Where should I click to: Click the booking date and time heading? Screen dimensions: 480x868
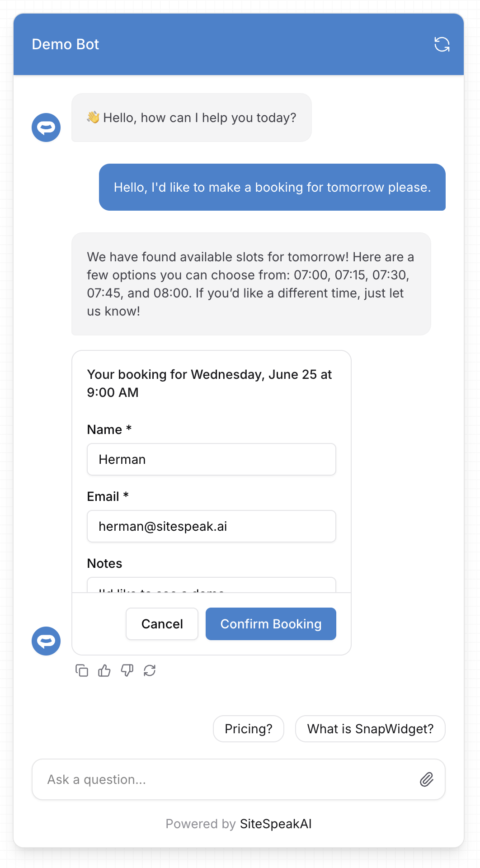click(x=209, y=383)
